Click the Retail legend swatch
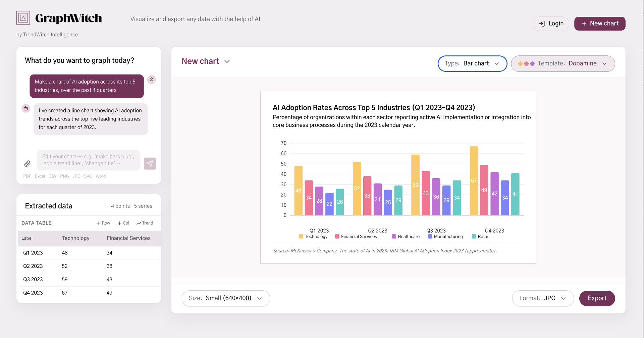 474,236
